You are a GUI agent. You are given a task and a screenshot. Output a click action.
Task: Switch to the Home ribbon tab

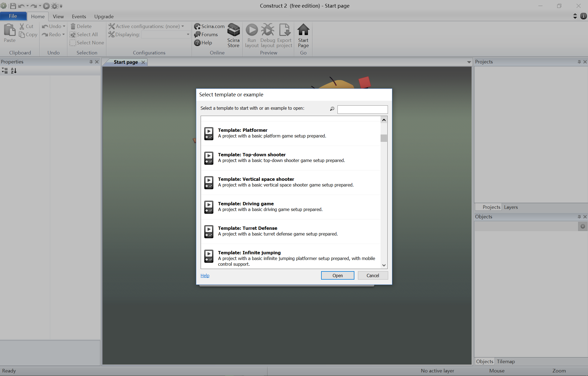38,17
